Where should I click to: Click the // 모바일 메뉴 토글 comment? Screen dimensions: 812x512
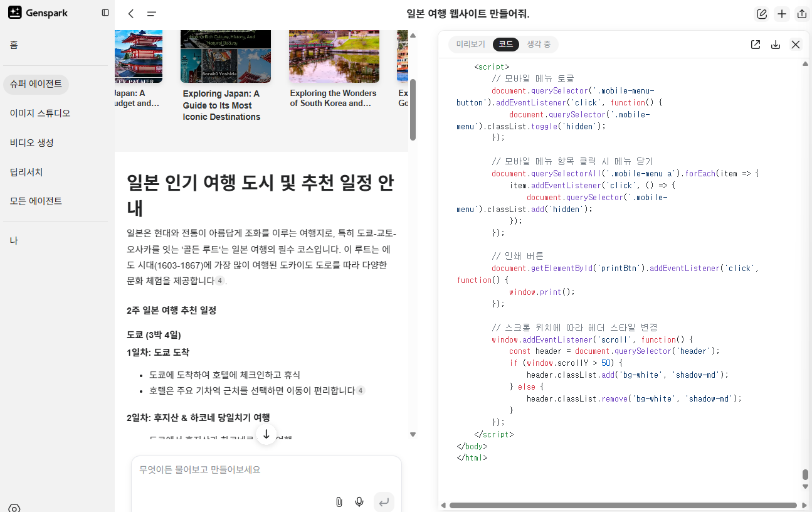tap(533, 78)
